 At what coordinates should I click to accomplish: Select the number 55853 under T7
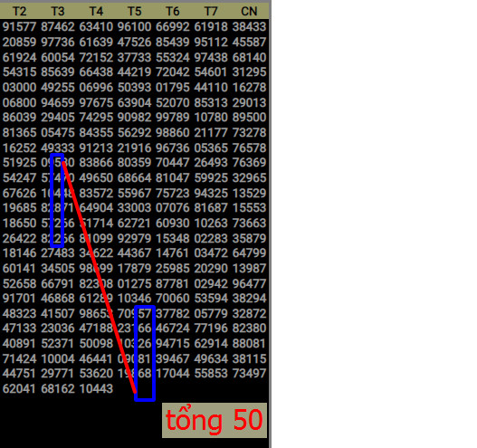[211, 373]
